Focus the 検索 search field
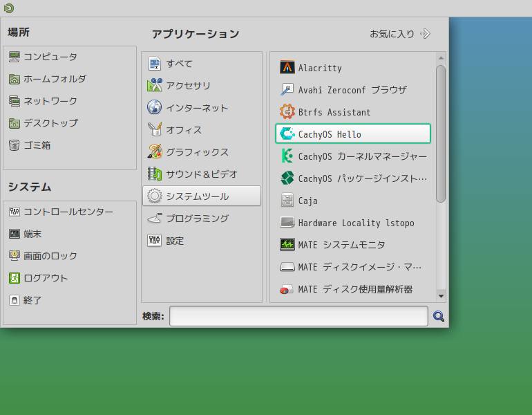Viewport: 532px width, 415px height. [298, 316]
